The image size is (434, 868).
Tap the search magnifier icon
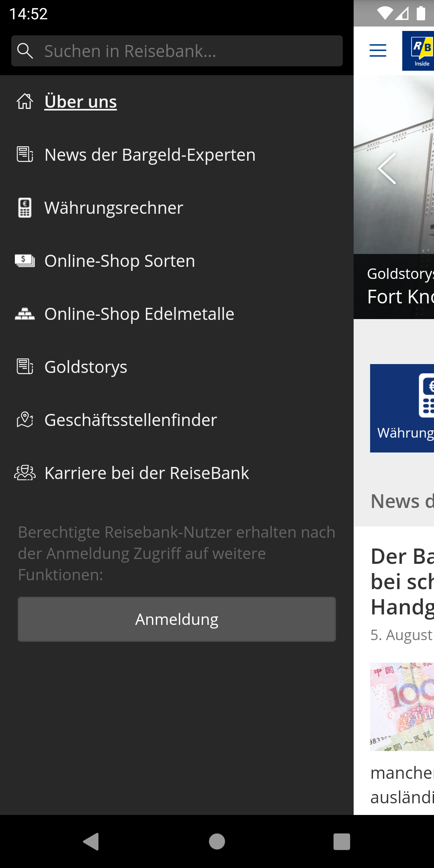click(x=25, y=51)
